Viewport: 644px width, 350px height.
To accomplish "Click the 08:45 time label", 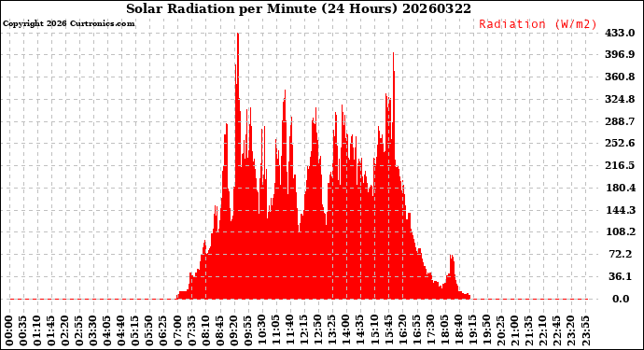I will point(219,331).
